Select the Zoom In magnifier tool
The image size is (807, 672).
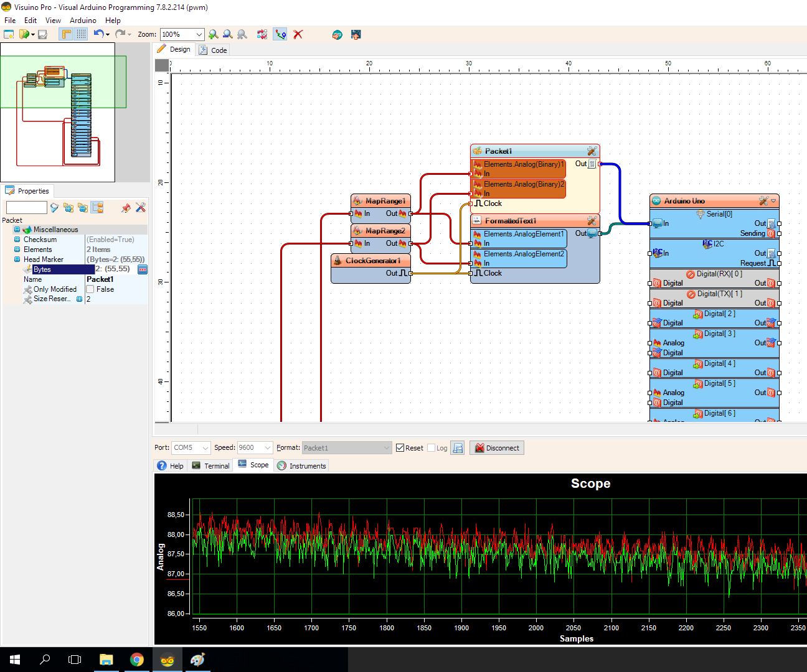click(x=212, y=34)
